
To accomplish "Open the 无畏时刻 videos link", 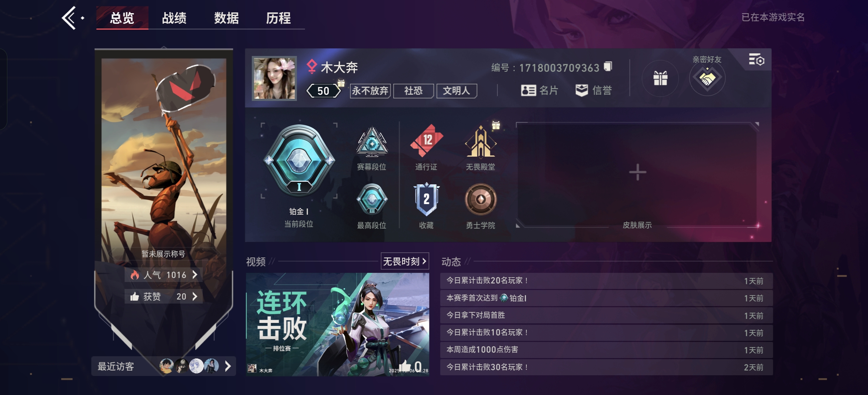I will coord(405,261).
